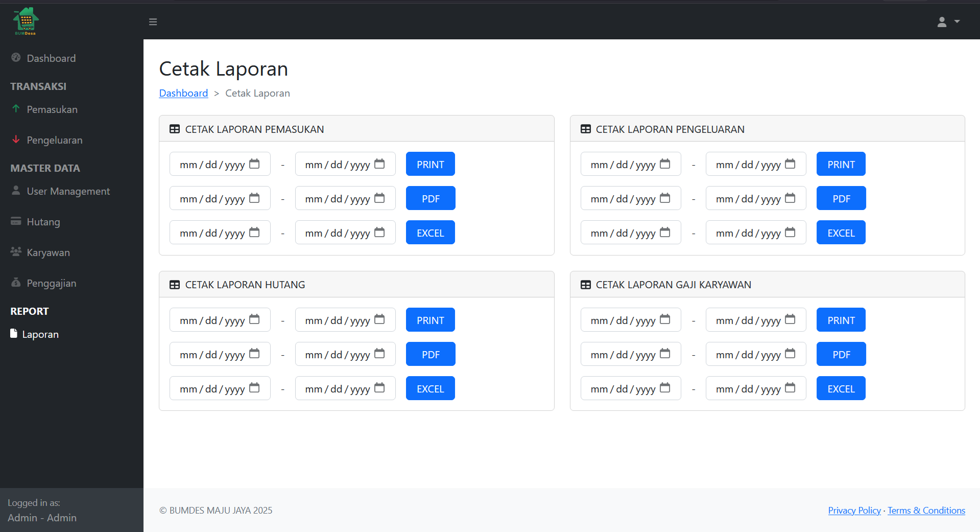980x532 pixels.
Task: Open User Management page
Action: [x=60, y=191]
